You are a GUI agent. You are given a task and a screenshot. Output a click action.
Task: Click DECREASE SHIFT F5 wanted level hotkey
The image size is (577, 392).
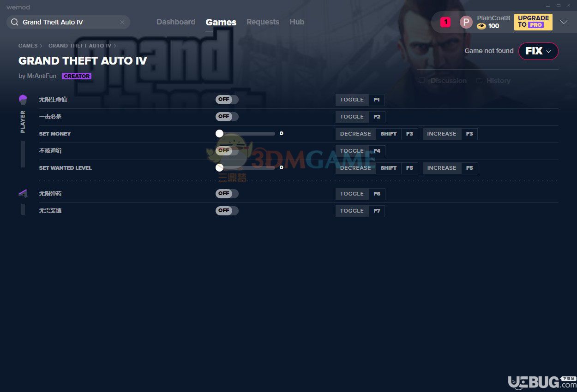pyautogui.click(x=377, y=168)
